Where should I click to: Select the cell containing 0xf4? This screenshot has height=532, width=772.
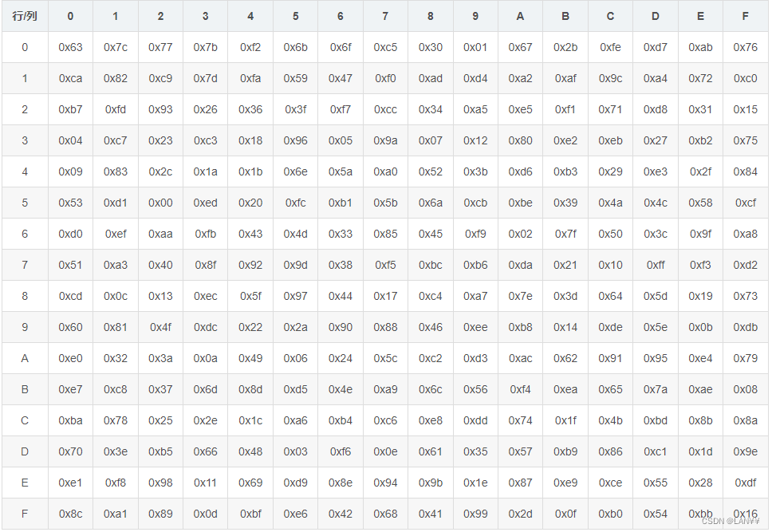tap(521, 390)
